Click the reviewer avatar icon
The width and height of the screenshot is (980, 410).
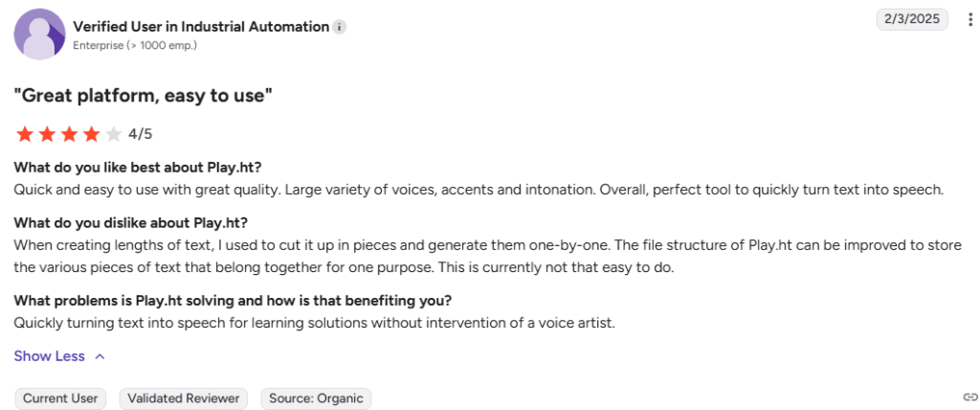40,34
